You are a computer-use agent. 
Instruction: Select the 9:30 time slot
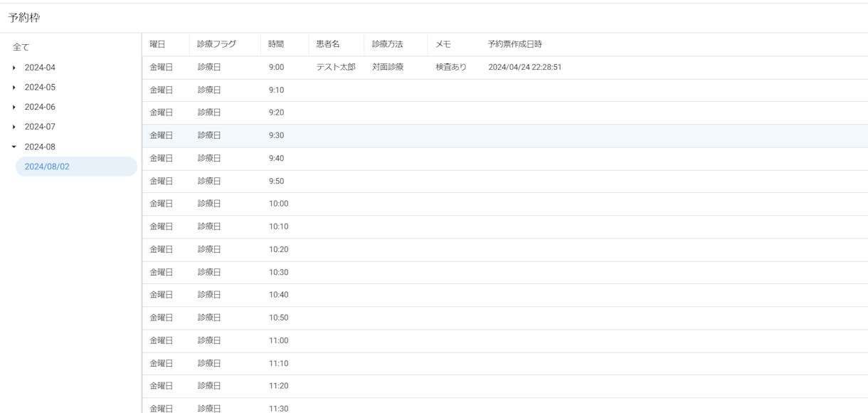[x=276, y=135]
